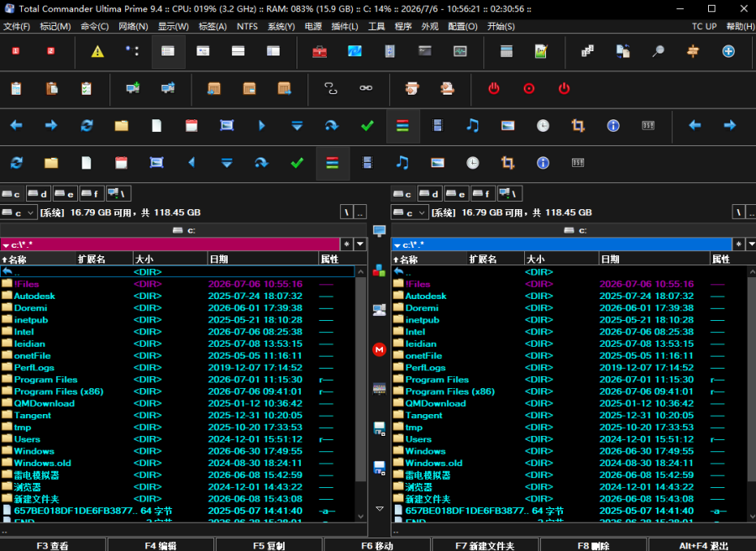The width and height of the screenshot is (756, 551).
Task: Sort left panel by 扩展名 column
Action: (104, 260)
